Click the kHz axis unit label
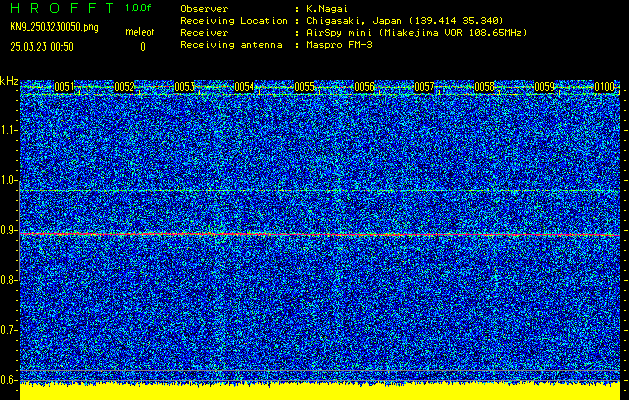629x400 pixels. coord(9,81)
